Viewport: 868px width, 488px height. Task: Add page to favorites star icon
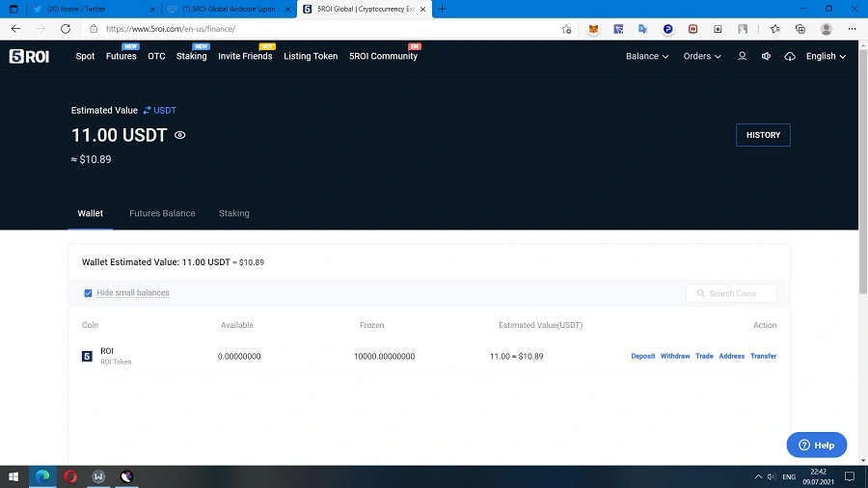coord(566,29)
